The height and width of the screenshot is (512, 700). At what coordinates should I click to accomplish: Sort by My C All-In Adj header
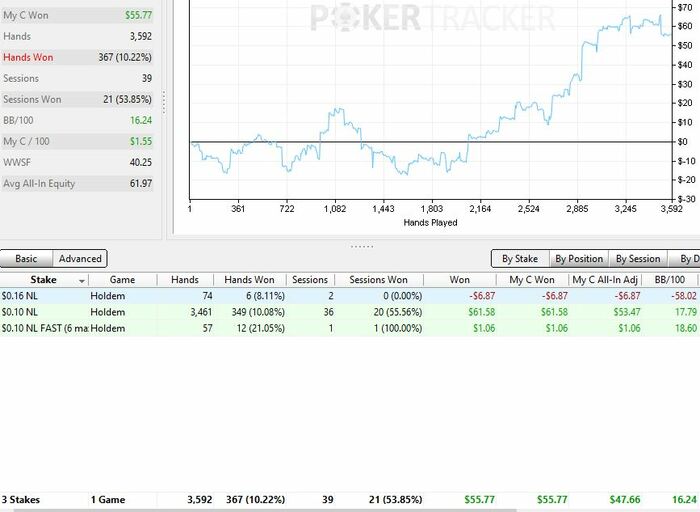point(605,280)
